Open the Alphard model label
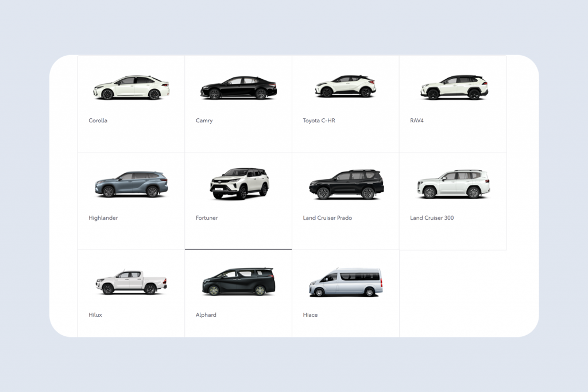This screenshot has width=588, height=392. (206, 315)
